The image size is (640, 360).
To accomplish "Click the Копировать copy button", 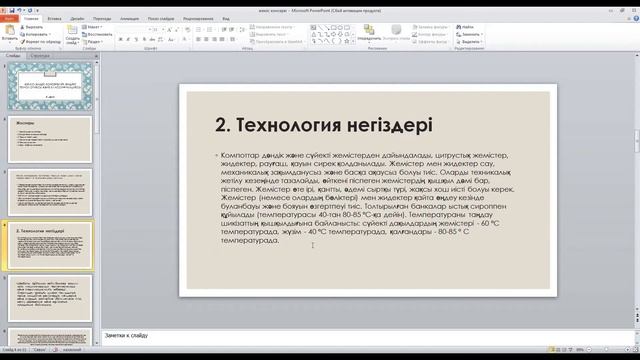I will tap(36, 34).
